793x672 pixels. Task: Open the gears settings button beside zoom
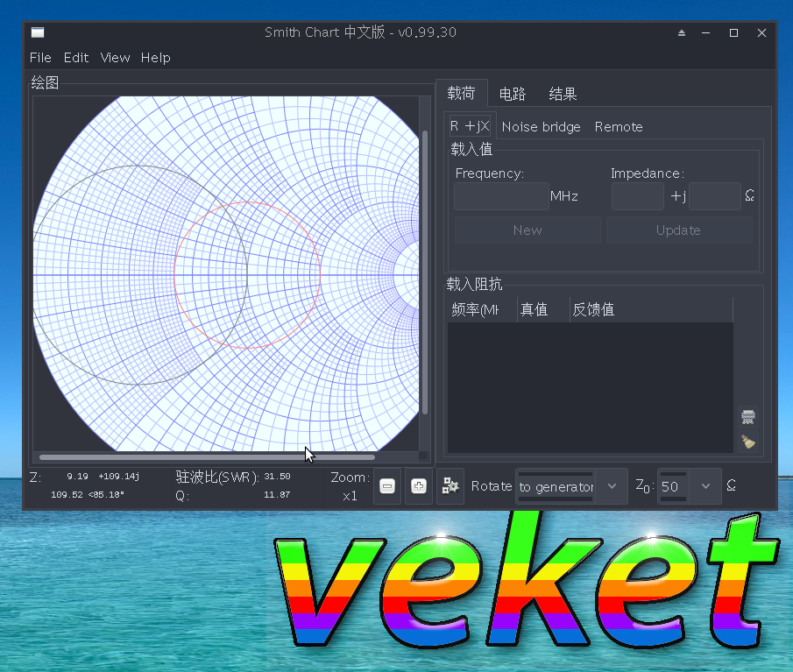(x=450, y=486)
